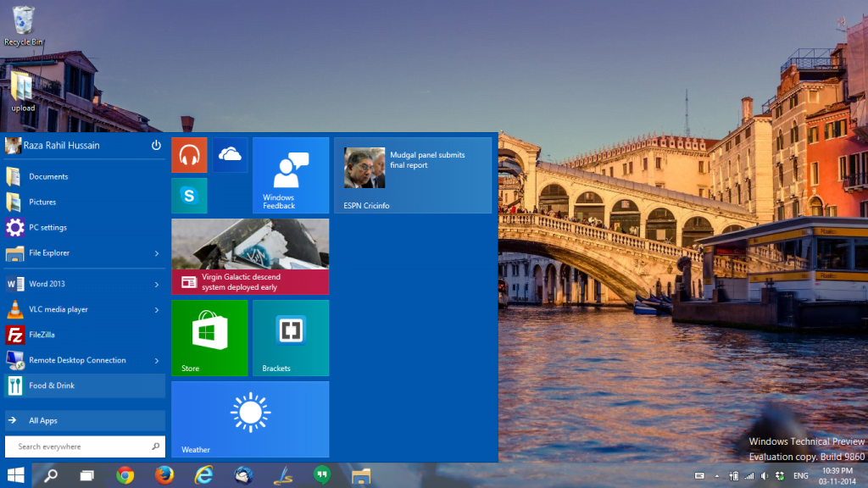Open the Music headphones tile
The height and width of the screenshot is (488, 868).
pos(189,155)
